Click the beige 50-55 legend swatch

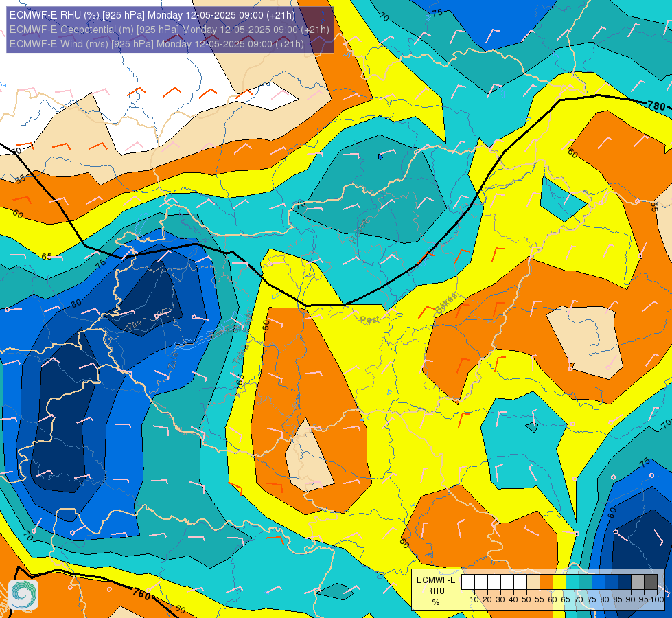533,582
